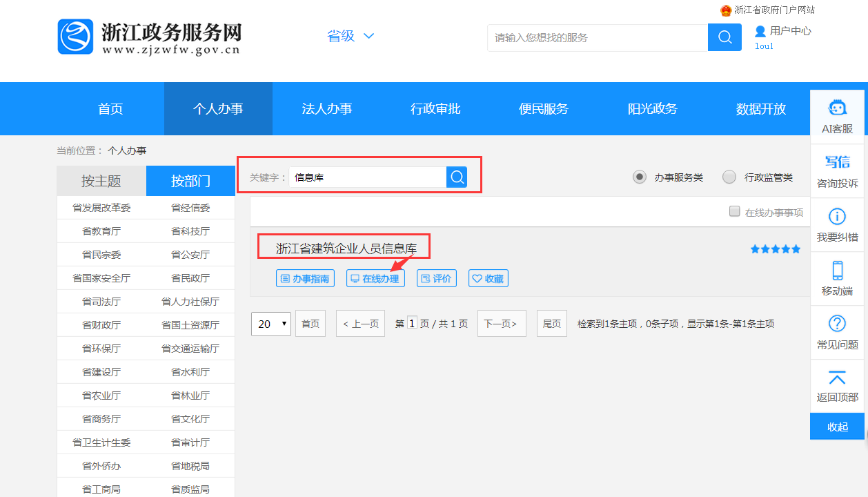Click the keyword search magnifier button
This screenshot has height=497, width=868.
pos(457,177)
